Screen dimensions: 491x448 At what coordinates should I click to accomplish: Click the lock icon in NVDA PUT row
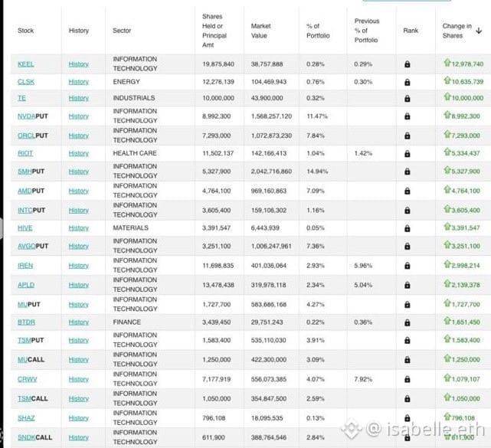(x=407, y=116)
